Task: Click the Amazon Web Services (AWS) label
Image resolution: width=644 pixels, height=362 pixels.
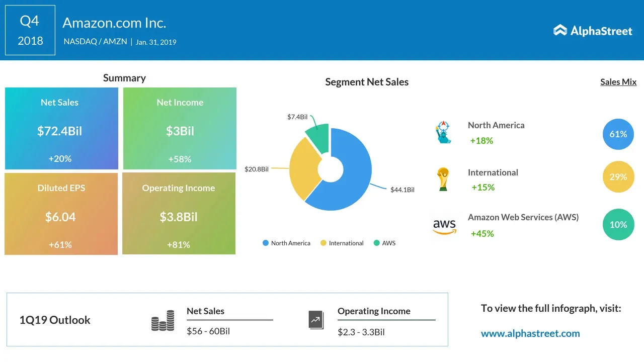Action: 523,218
